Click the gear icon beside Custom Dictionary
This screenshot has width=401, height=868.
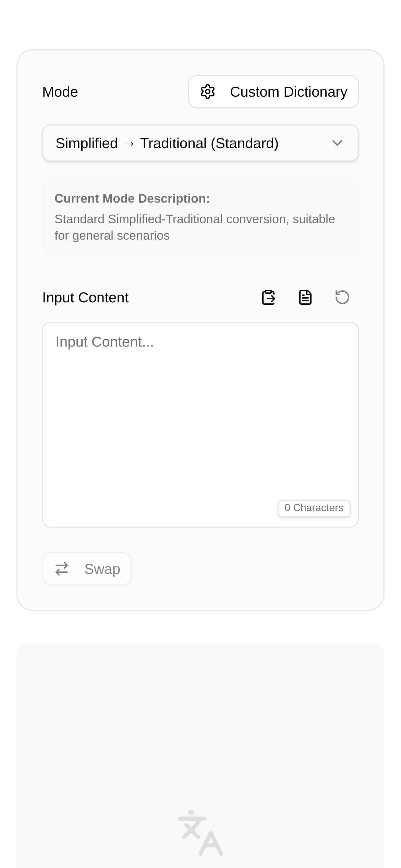pos(208,92)
